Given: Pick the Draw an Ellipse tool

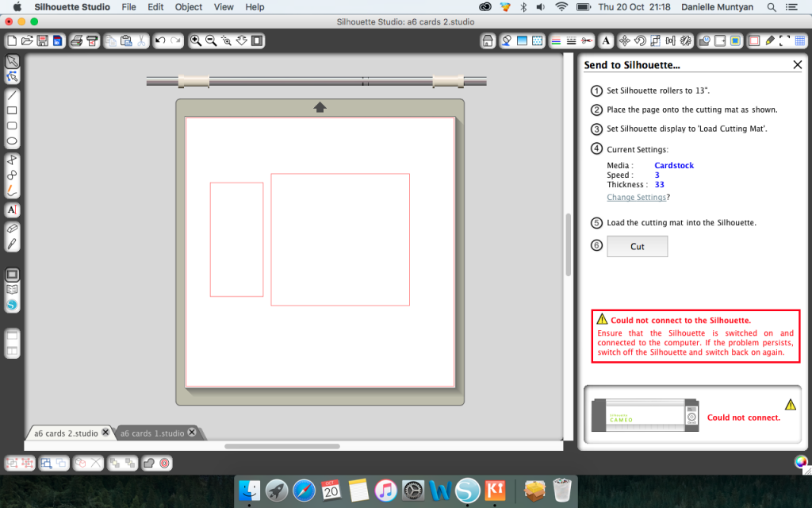Looking at the screenshot, I should click(x=12, y=141).
